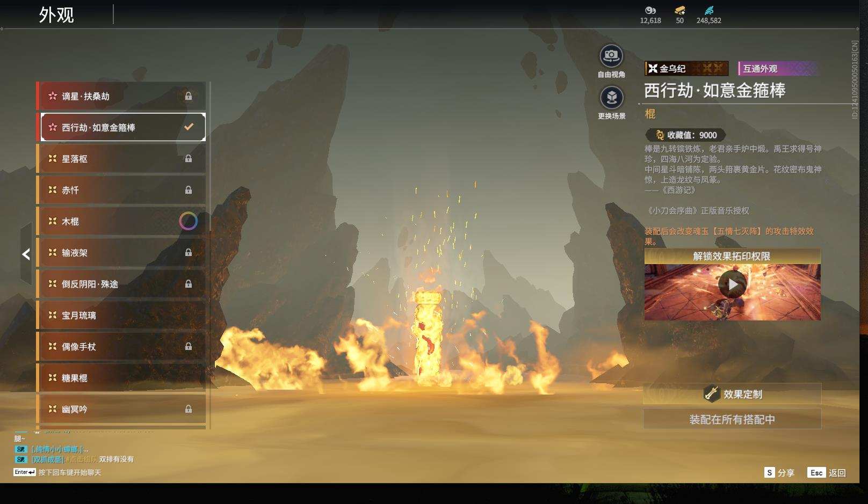This screenshot has width=868, height=504.
Task: Click the lock icon on 星落枢
Action: click(189, 158)
